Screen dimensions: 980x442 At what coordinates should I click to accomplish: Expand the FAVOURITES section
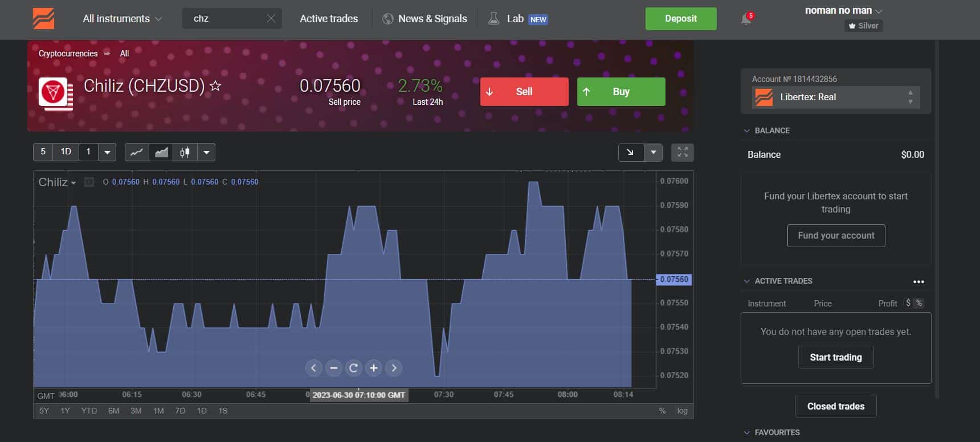click(746, 432)
